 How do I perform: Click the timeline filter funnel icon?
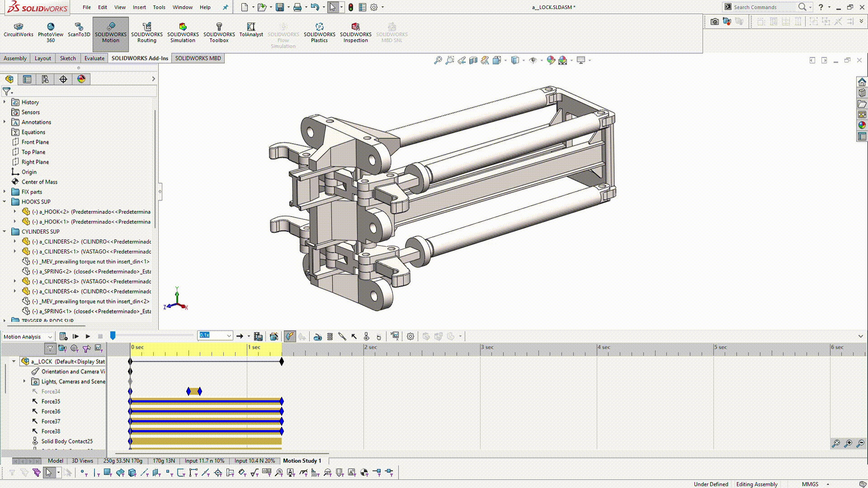50,348
